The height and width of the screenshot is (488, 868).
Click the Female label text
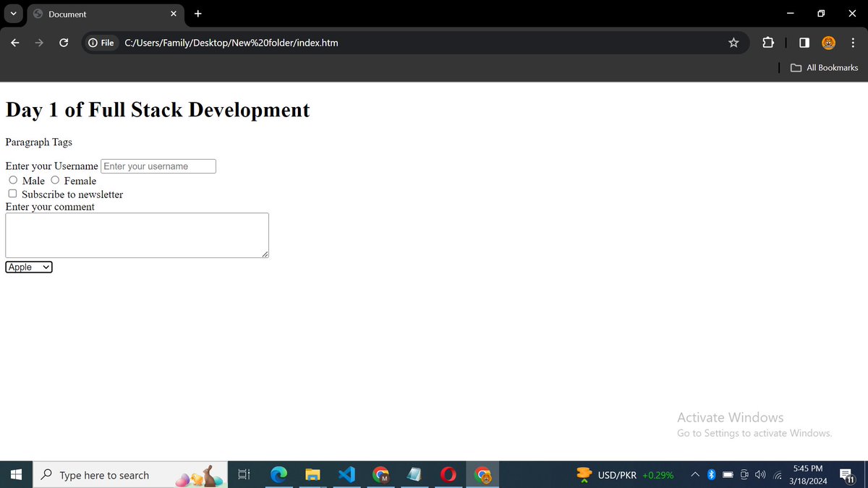[x=80, y=181]
